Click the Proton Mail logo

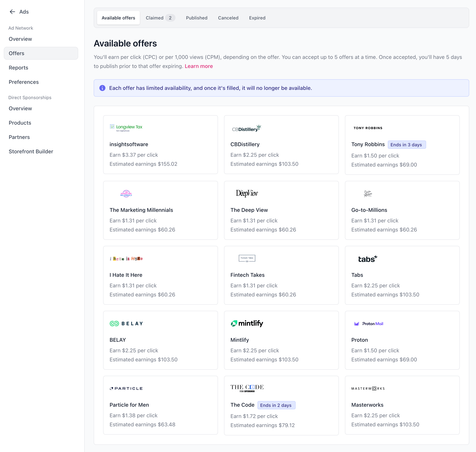coord(369,324)
